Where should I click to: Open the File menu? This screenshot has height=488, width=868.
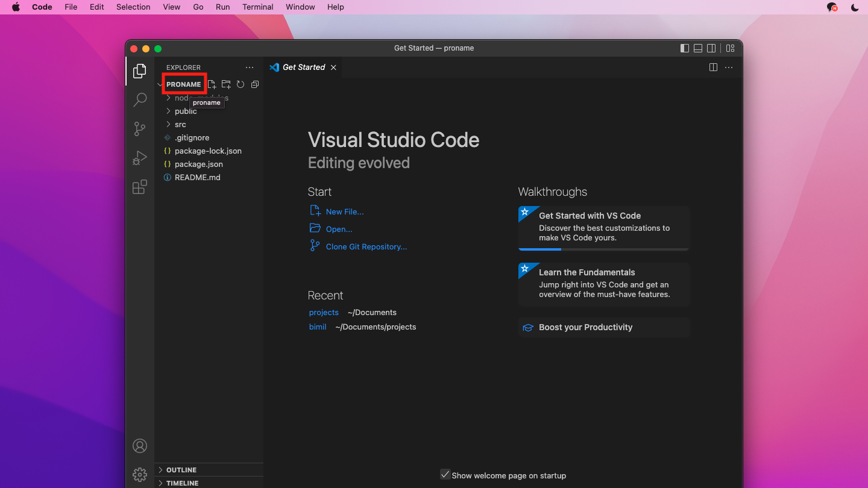pyautogui.click(x=71, y=7)
